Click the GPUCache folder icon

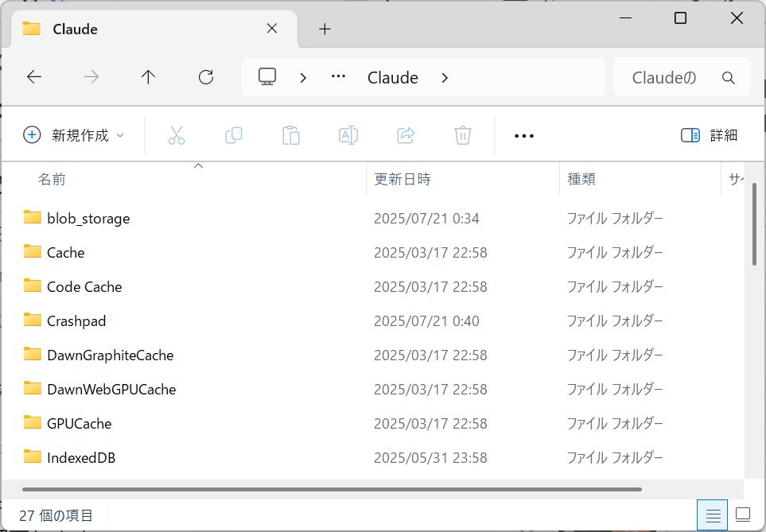[x=33, y=422]
